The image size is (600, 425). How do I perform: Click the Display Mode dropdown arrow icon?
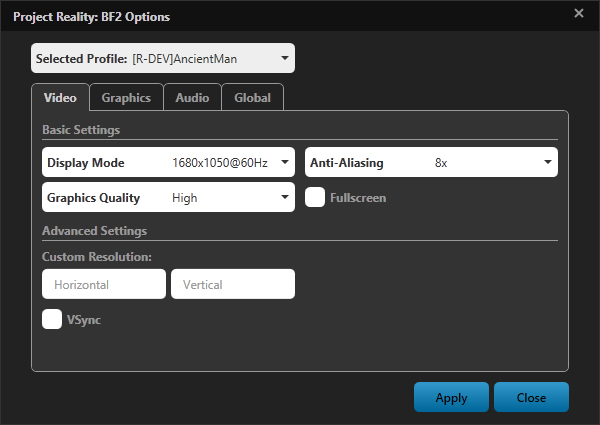285,162
